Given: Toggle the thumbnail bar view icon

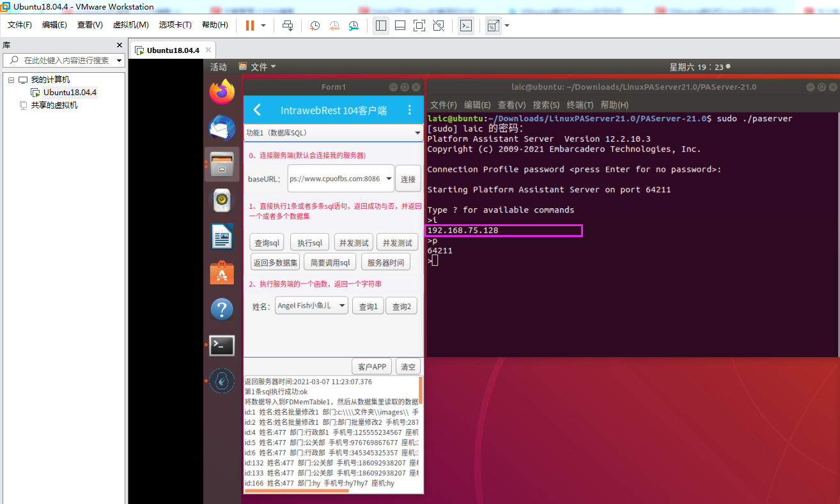Looking at the screenshot, I should pos(400,26).
